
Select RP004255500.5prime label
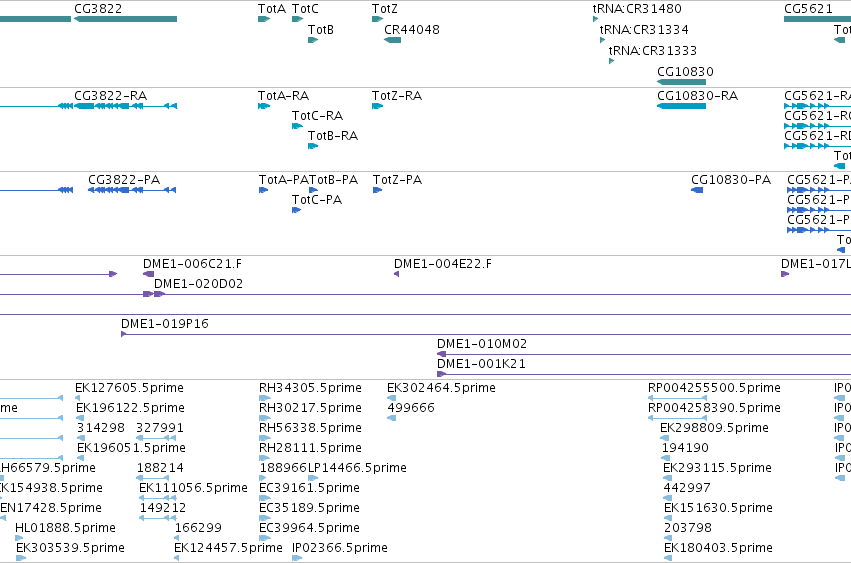pyautogui.click(x=714, y=388)
